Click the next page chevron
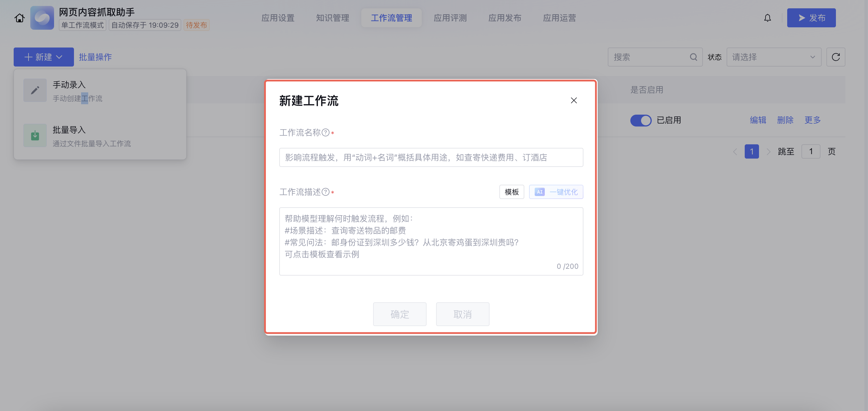The width and height of the screenshot is (868, 411). coord(768,151)
